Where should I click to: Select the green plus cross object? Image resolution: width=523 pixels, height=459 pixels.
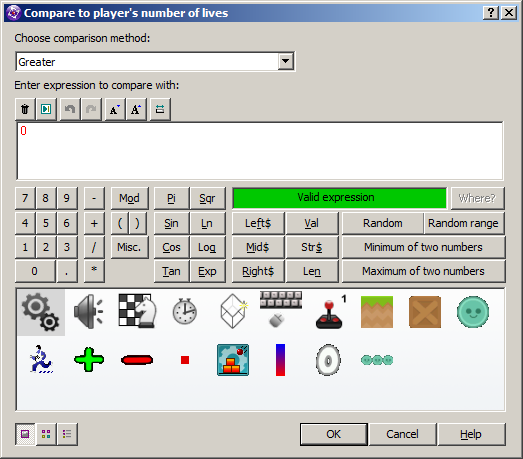click(89, 360)
